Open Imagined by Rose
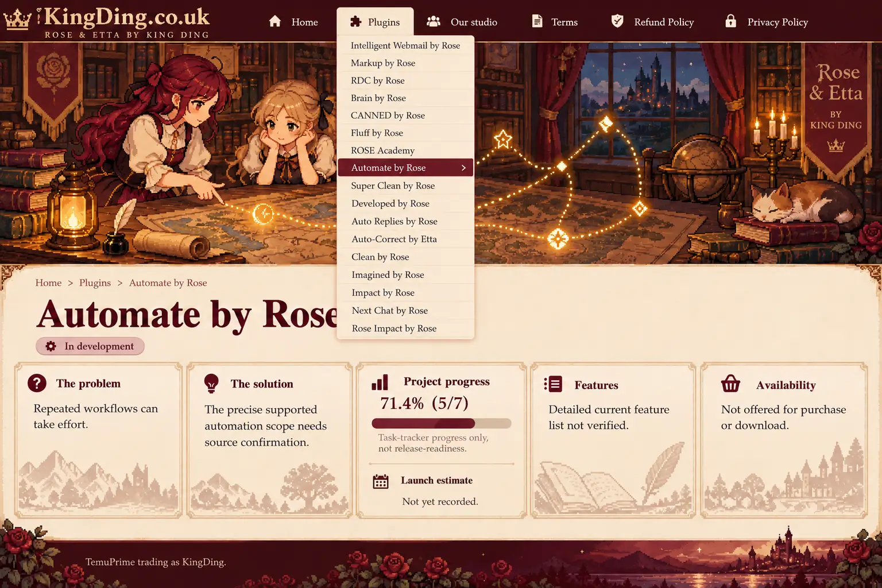 [x=405, y=274]
